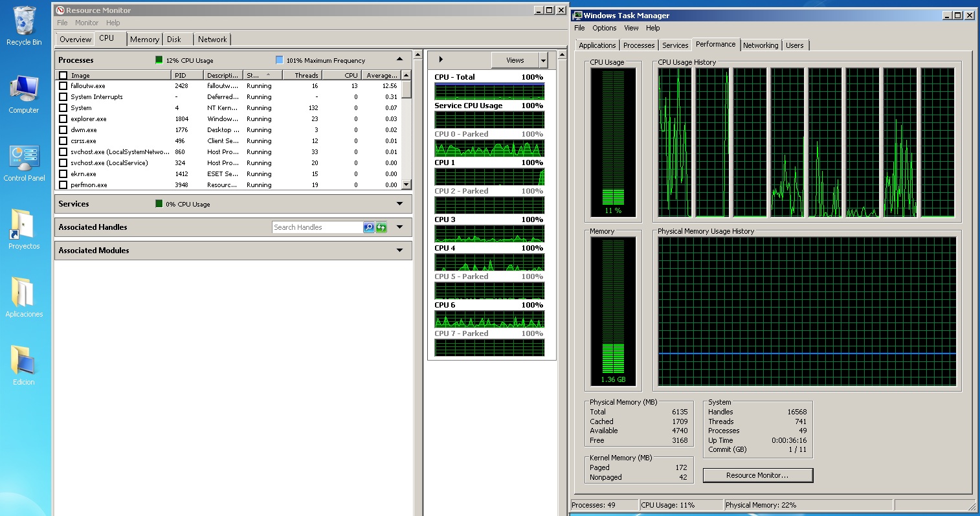Toggle the select-all Image header checkbox
980x516 pixels.
(63, 75)
